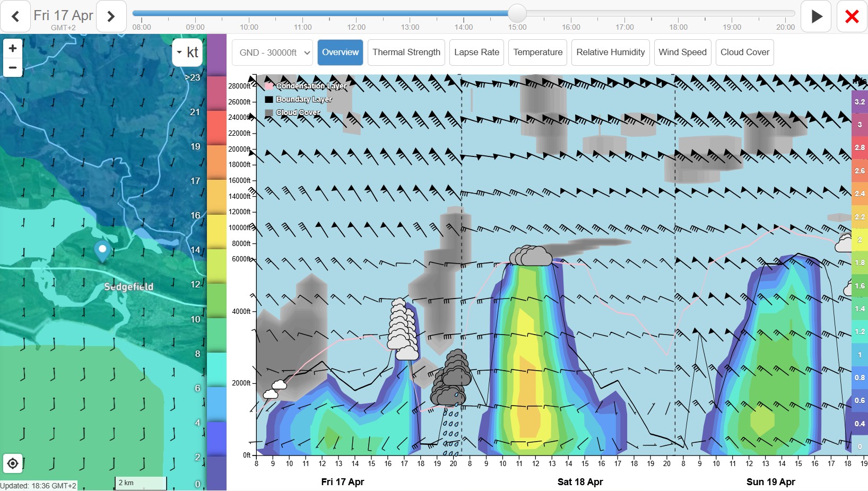Center map on my location
868x491 pixels.
(x=13, y=463)
